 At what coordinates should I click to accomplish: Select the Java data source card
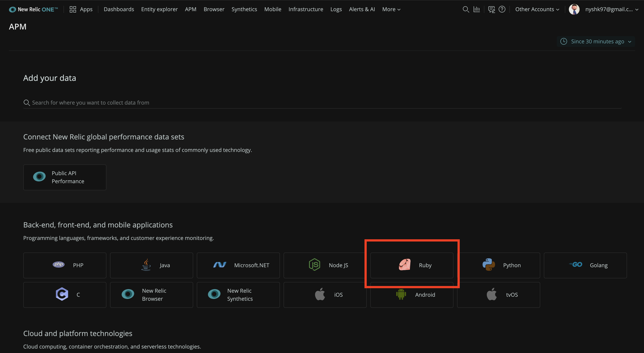152,265
